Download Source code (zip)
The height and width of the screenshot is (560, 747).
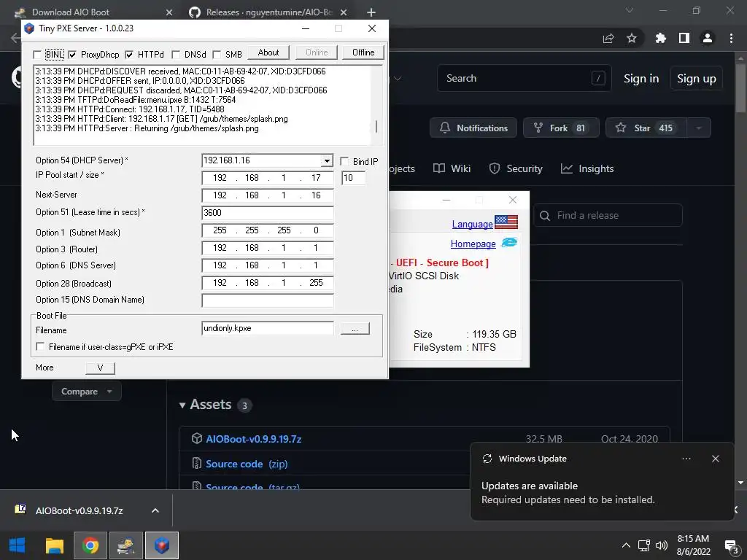pos(247,464)
